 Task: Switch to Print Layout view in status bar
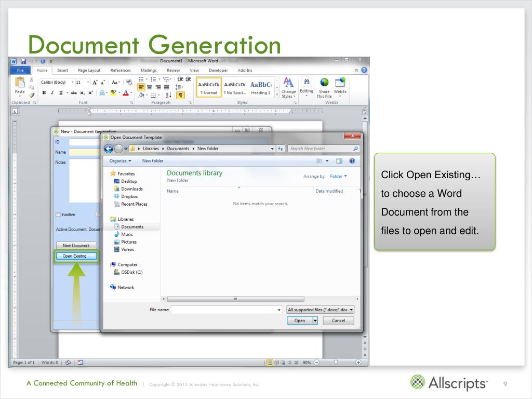pyautogui.click(x=270, y=362)
